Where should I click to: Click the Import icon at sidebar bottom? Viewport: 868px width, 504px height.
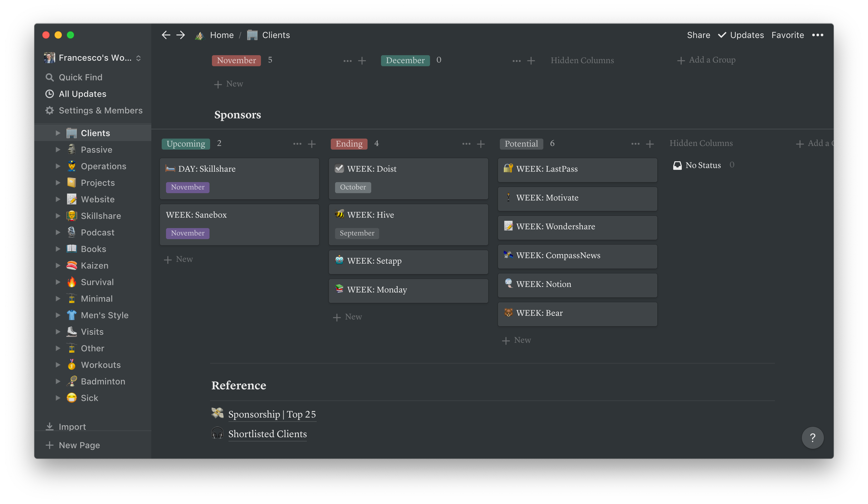pyautogui.click(x=50, y=426)
